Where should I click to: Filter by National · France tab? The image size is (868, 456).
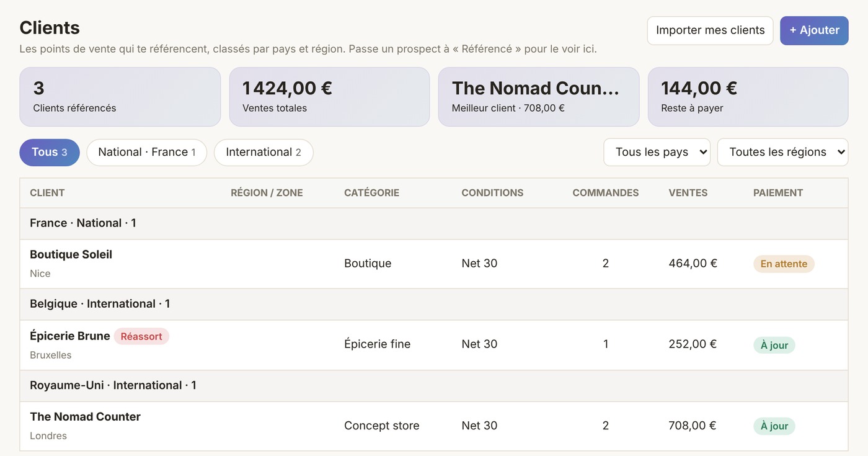(147, 153)
